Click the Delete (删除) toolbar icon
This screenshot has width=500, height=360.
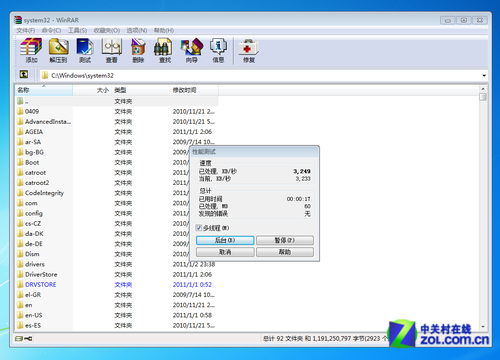138,50
